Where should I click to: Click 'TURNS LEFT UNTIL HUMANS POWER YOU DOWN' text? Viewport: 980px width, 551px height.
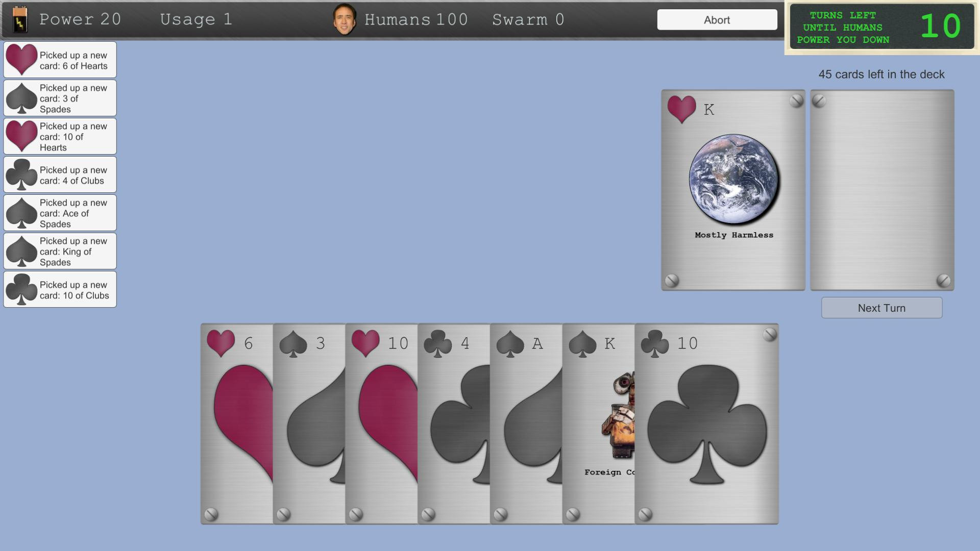coord(843,28)
